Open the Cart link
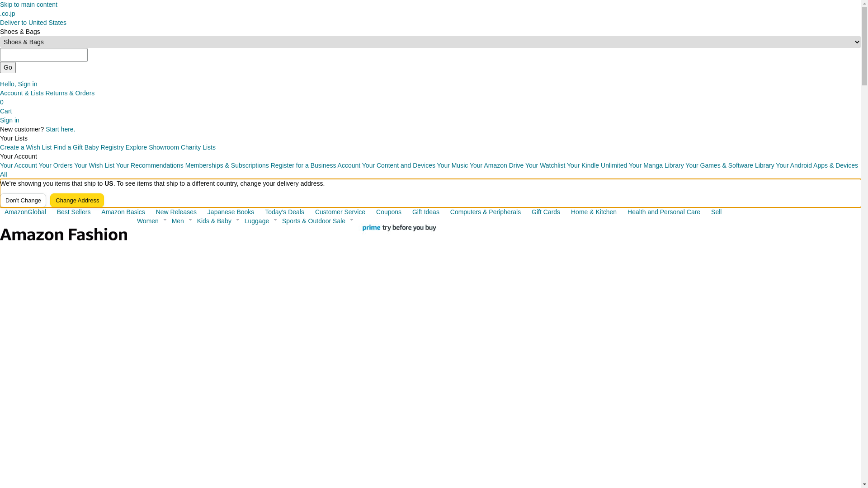This screenshot has height=488, width=868. coord(6,111)
